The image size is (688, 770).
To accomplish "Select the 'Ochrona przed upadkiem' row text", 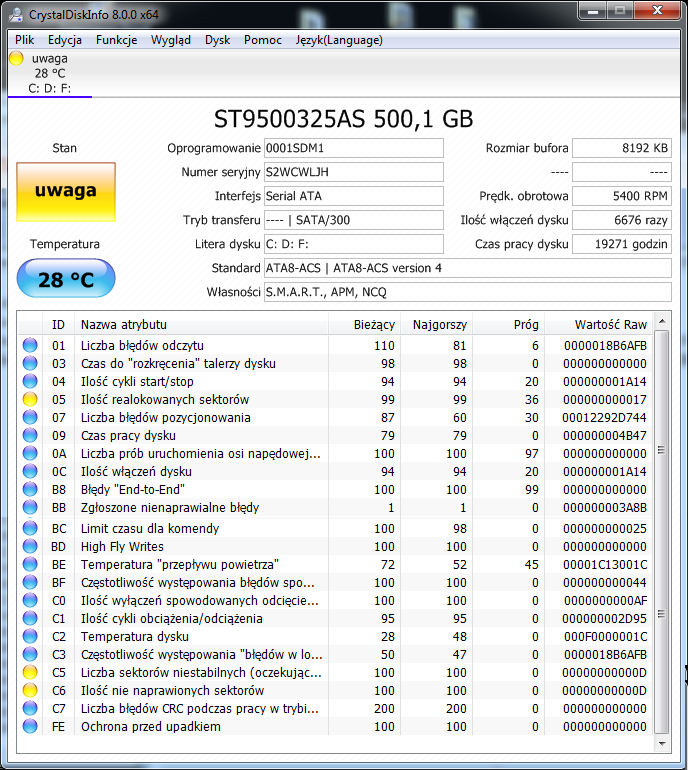I will point(151,726).
